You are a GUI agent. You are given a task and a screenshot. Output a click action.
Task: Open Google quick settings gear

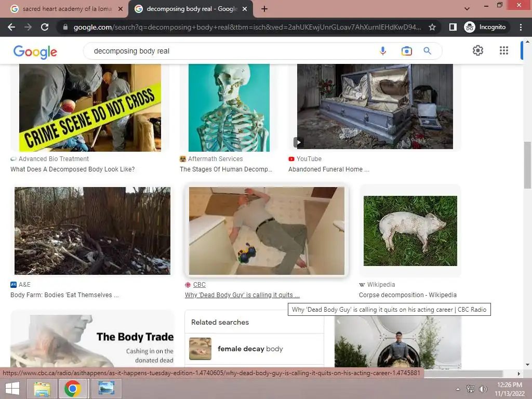click(478, 50)
